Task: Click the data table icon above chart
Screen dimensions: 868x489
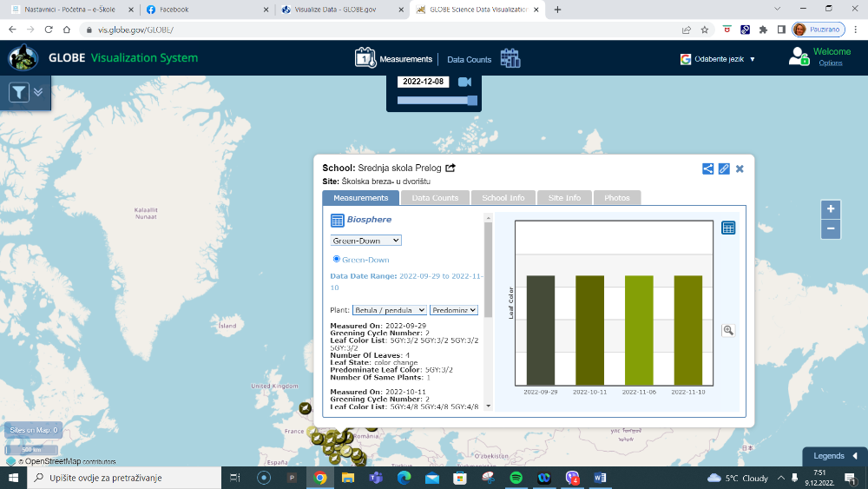Action: (728, 228)
